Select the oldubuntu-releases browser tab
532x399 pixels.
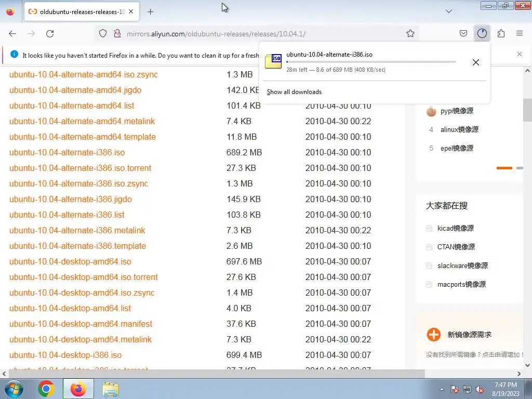tap(82, 12)
